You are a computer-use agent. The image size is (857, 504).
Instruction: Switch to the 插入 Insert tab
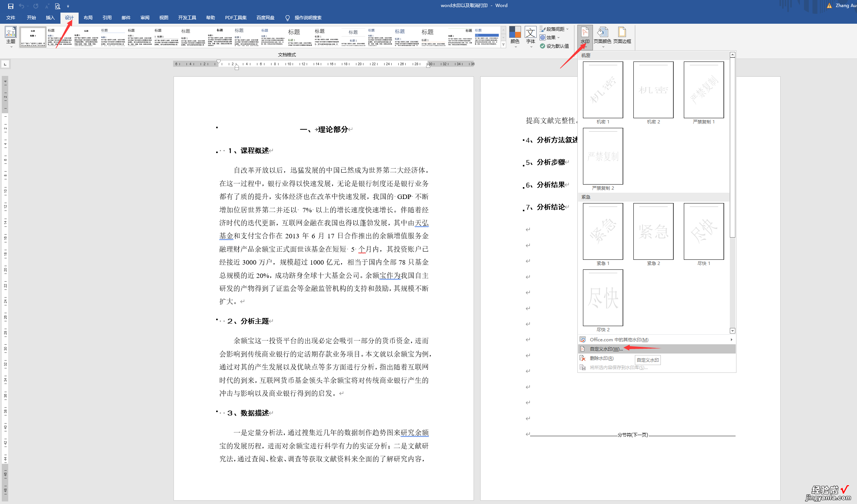click(x=50, y=18)
